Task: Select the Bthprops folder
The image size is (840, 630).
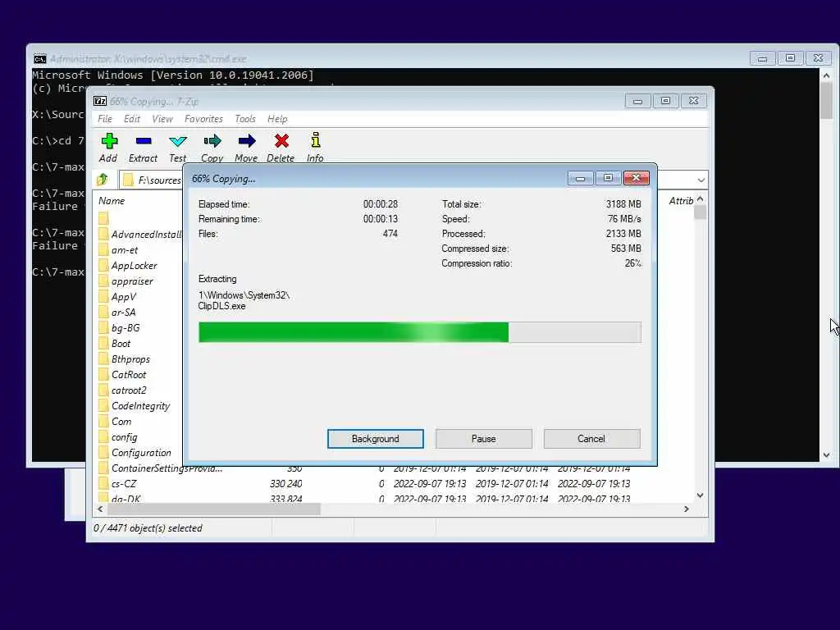Action: (x=130, y=359)
